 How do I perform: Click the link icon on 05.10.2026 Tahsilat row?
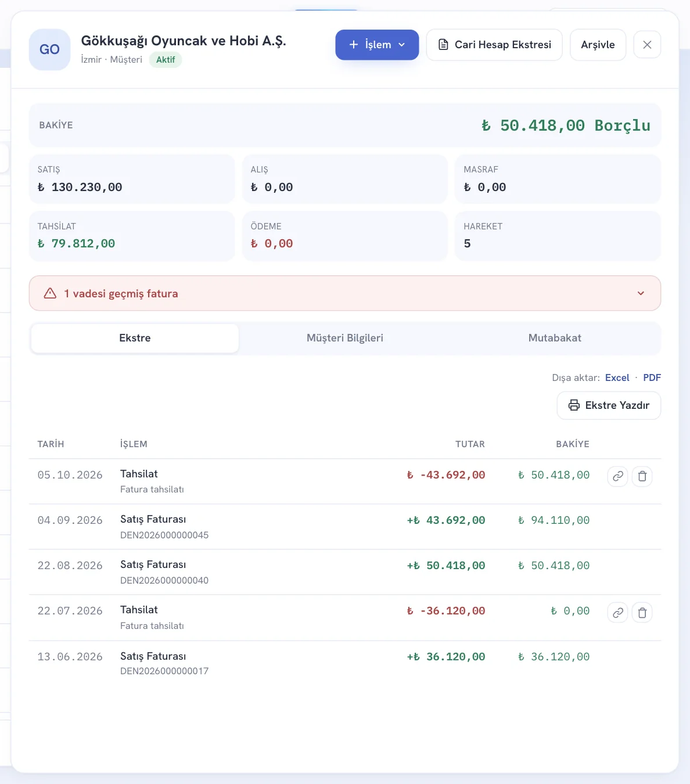coord(617,476)
